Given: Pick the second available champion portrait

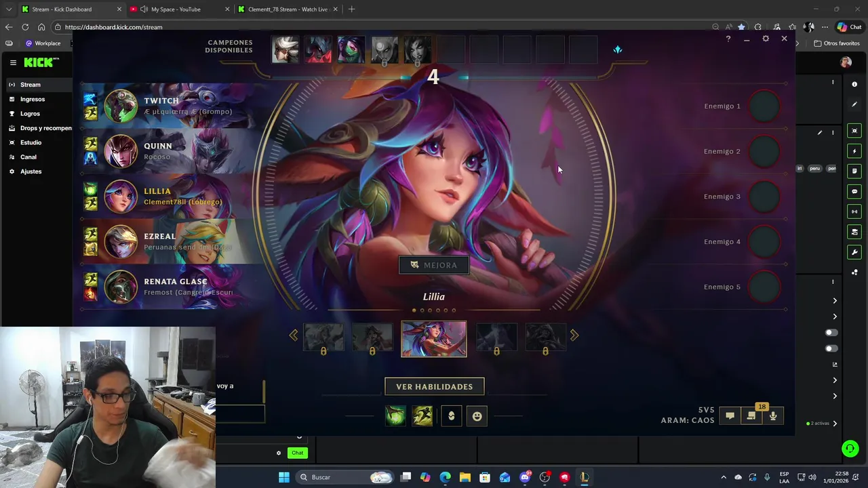Looking at the screenshot, I should pyautogui.click(x=318, y=50).
